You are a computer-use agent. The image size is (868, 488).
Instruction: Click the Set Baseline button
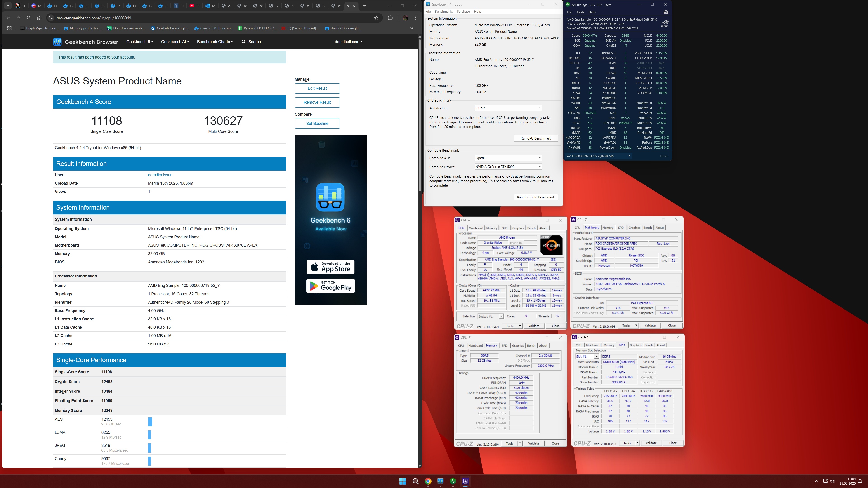(x=317, y=124)
